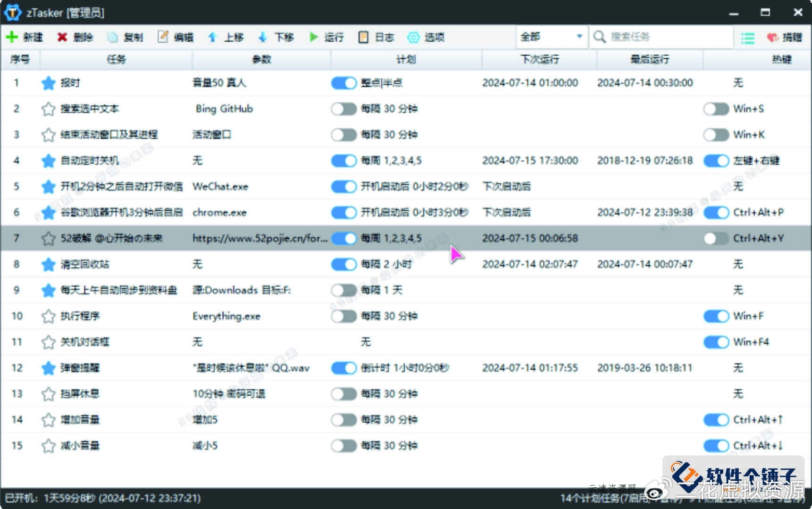Star the 关机对话框 task as favorite

click(x=48, y=342)
